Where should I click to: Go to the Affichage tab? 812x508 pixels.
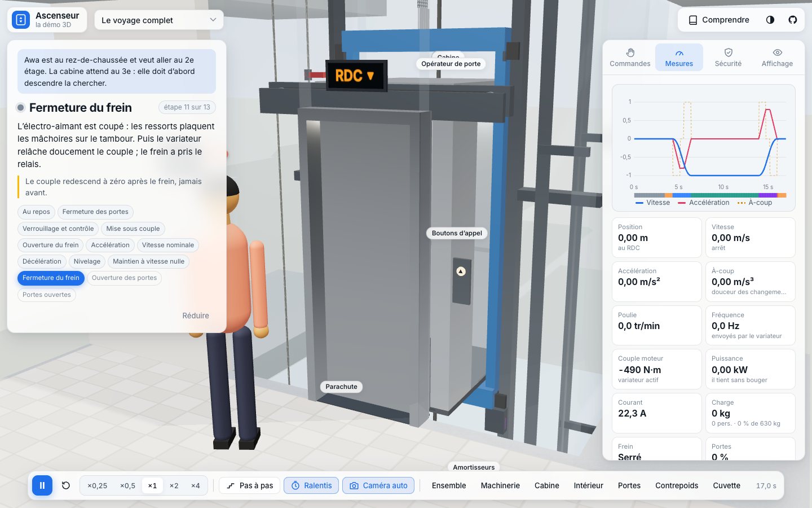777,58
